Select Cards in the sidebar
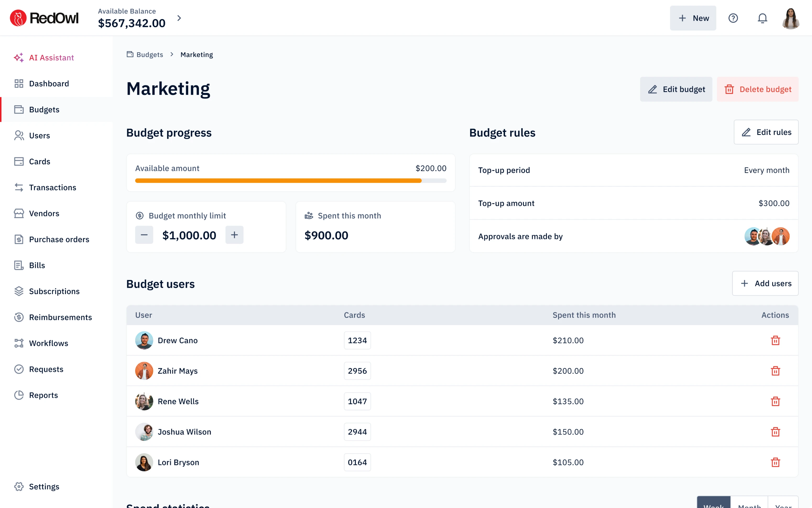812x508 pixels. pos(39,161)
